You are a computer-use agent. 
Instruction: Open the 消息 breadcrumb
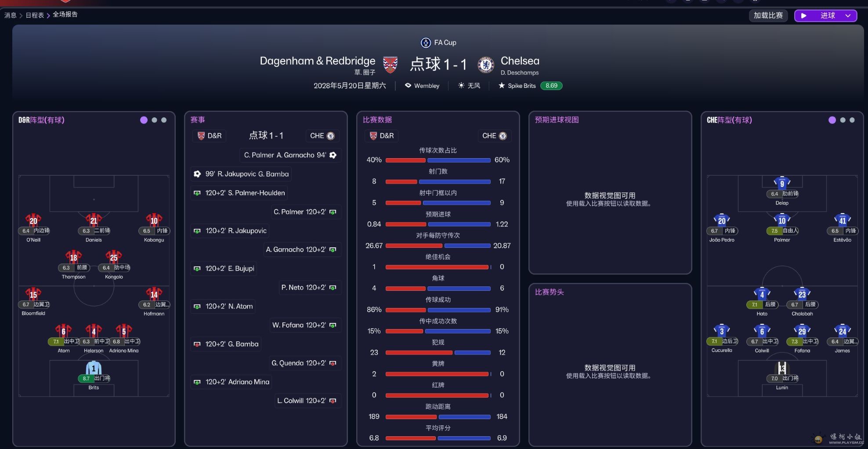[x=11, y=15]
